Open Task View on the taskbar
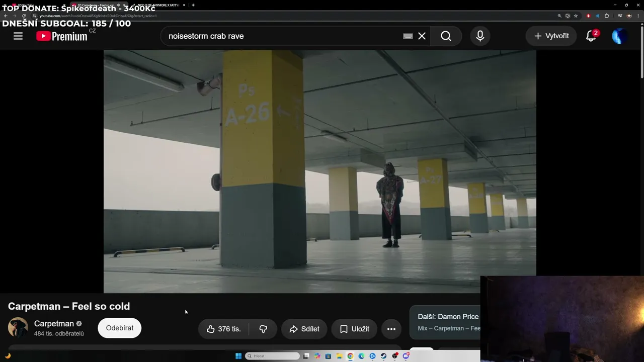 point(306,356)
